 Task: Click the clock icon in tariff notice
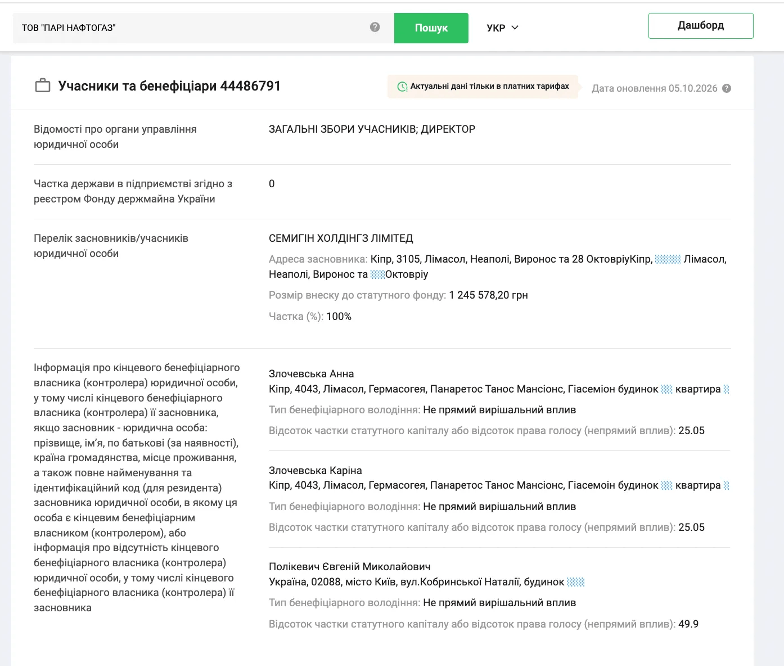tap(402, 87)
